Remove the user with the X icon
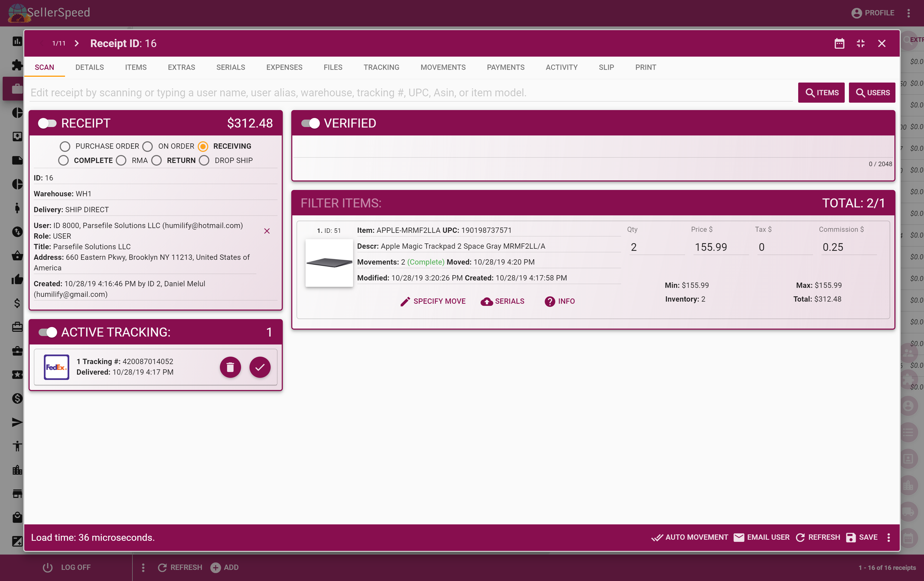924x581 pixels. (267, 231)
